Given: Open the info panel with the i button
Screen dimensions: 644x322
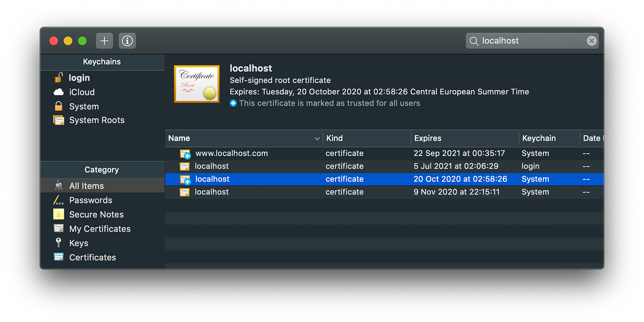Looking at the screenshot, I should (127, 40).
